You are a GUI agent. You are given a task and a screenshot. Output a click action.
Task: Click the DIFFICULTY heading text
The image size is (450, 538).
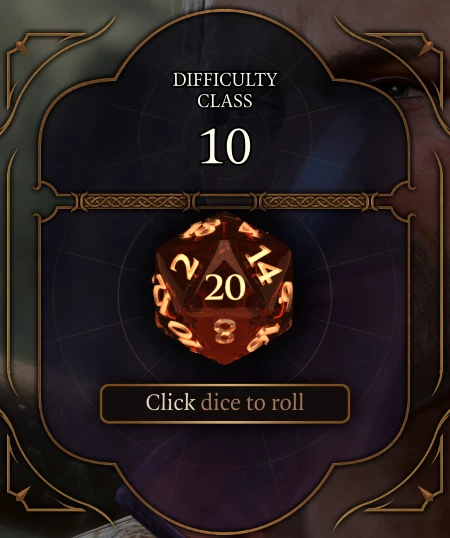[x=225, y=80]
